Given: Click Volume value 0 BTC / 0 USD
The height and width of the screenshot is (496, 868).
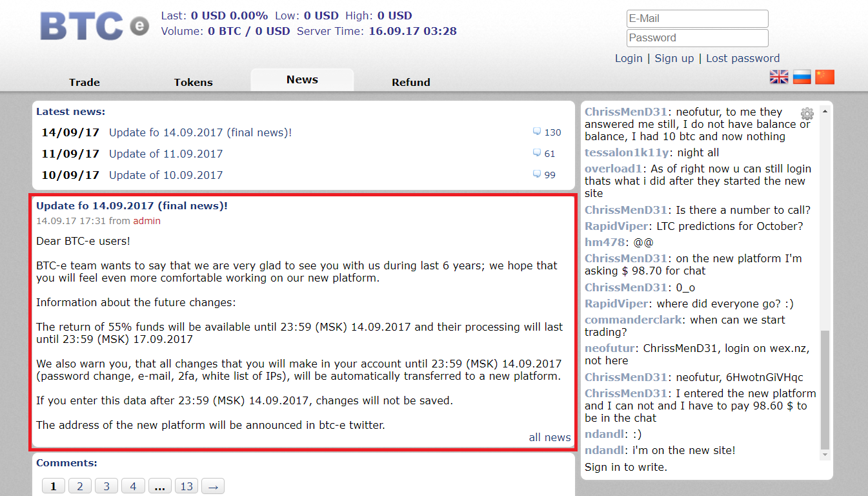Looking at the screenshot, I should (249, 30).
